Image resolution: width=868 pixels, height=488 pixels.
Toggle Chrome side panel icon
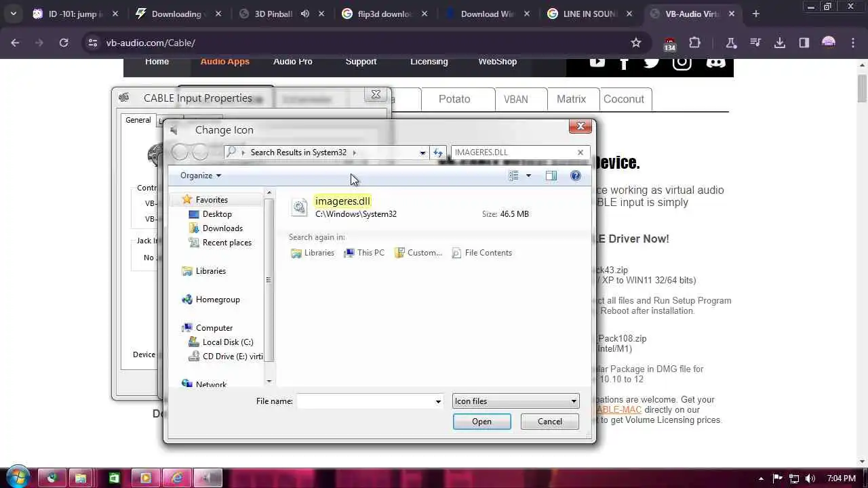[804, 43]
